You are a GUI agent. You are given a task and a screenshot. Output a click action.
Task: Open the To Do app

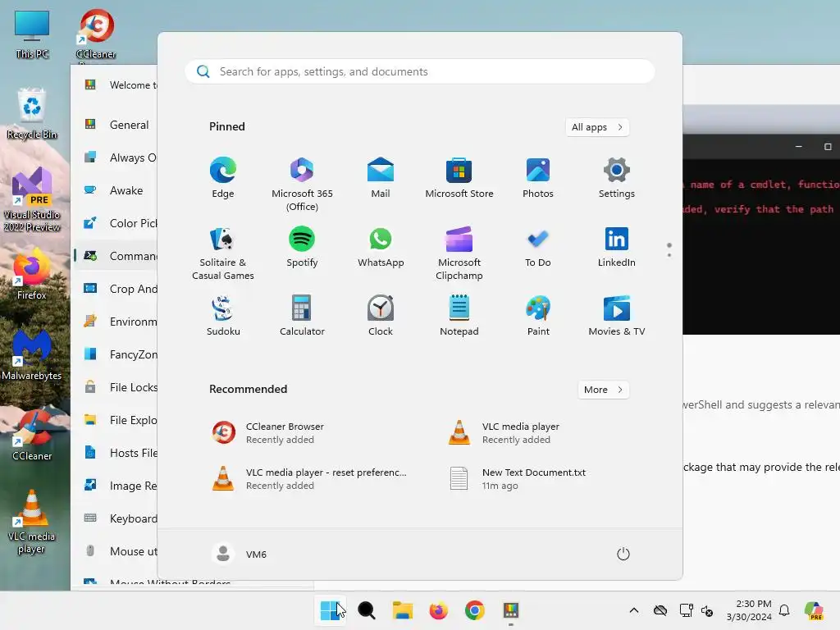[538, 247]
